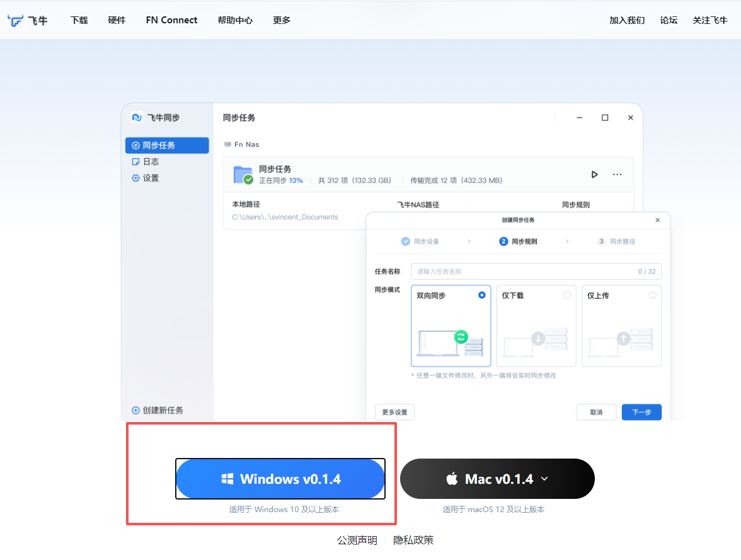
Task: Close the 飞牛同步 window
Action: pos(630,118)
